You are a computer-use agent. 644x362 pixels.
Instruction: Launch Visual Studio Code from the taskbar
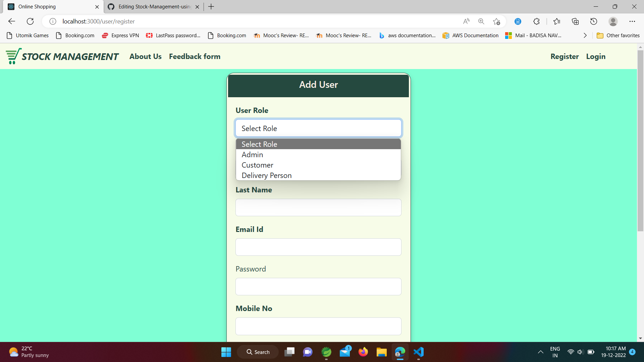coord(419,352)
